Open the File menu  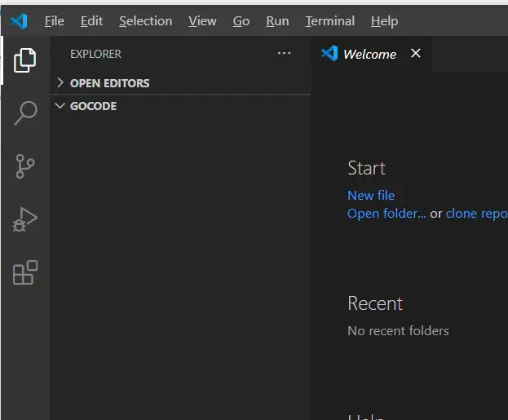(55, 21)
